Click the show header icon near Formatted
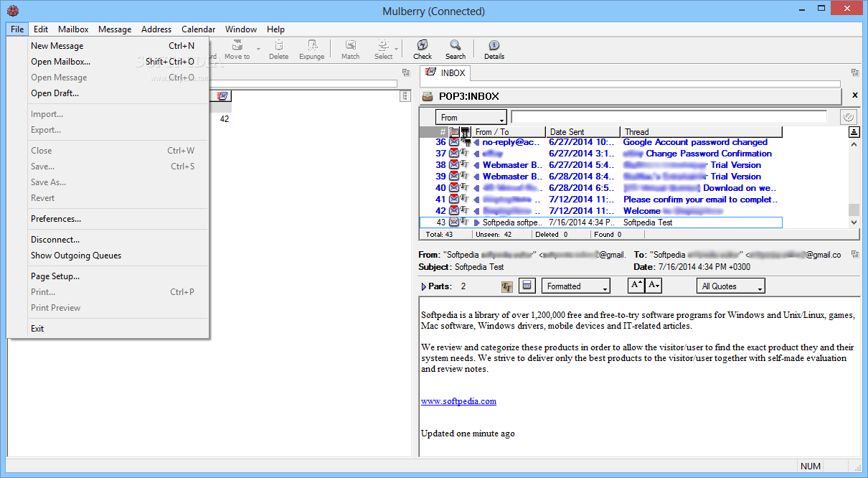This screenshot has width=868, height=478. coord(527,286)
